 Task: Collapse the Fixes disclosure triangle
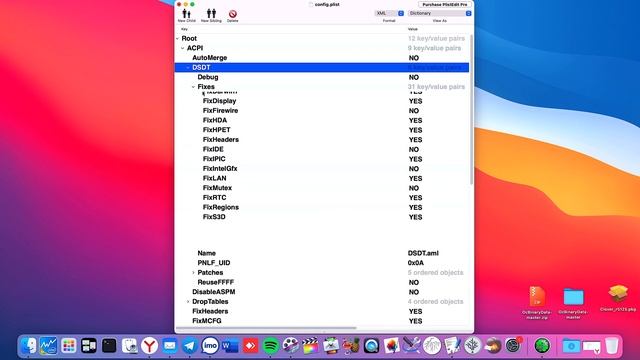tap(193, 87)
